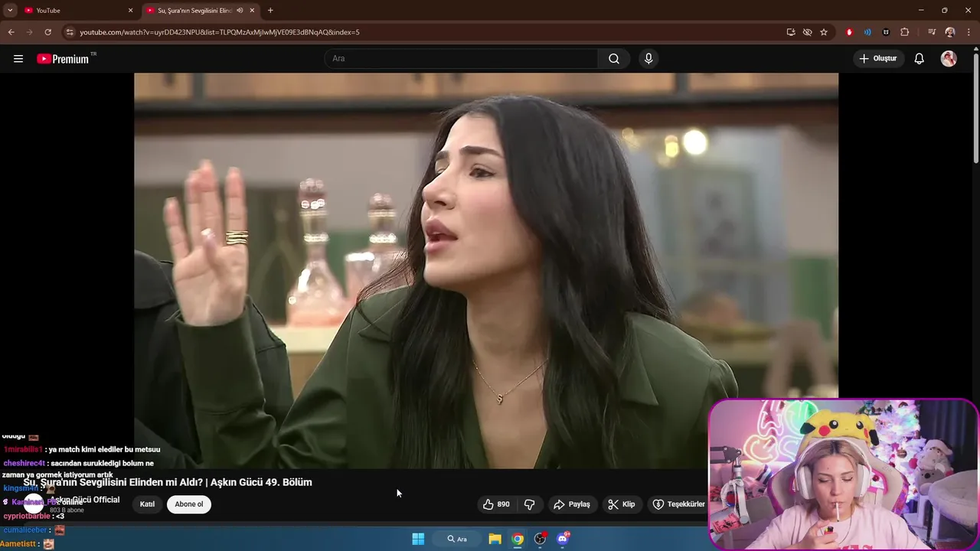Open the taskbar Ara search box
The height and width of the screenshot is (551, 980).
(458, 539)
